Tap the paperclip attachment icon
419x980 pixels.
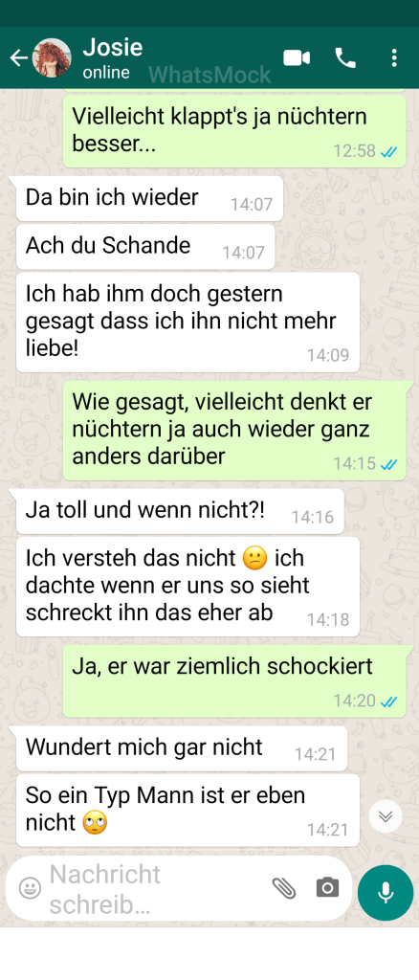pyautogui.click(x=283, y=887)
